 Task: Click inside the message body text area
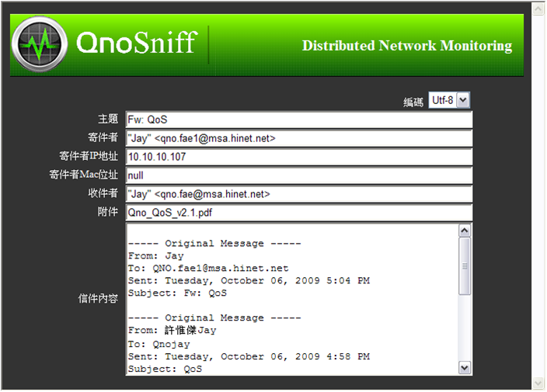coord(292,300)
